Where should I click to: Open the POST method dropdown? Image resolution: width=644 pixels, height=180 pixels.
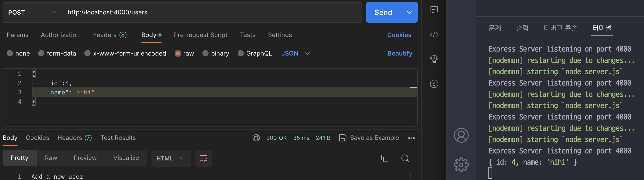[x=32, y=12]
